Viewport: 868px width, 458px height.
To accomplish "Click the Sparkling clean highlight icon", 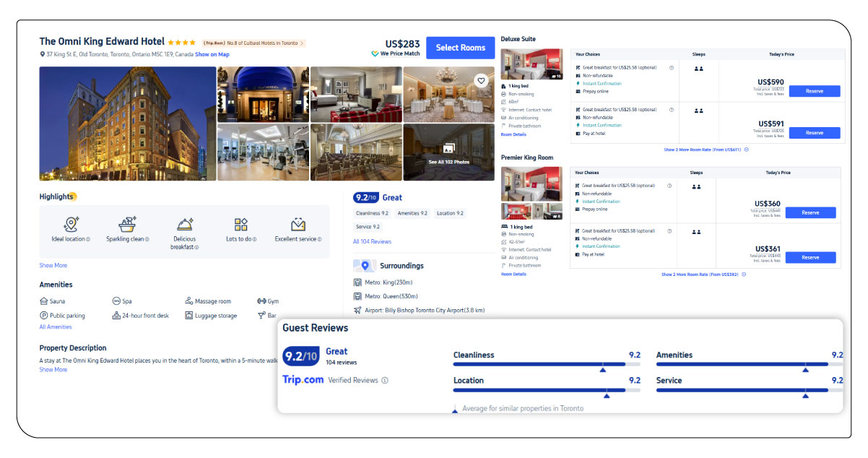I will [x=128, y=224].
